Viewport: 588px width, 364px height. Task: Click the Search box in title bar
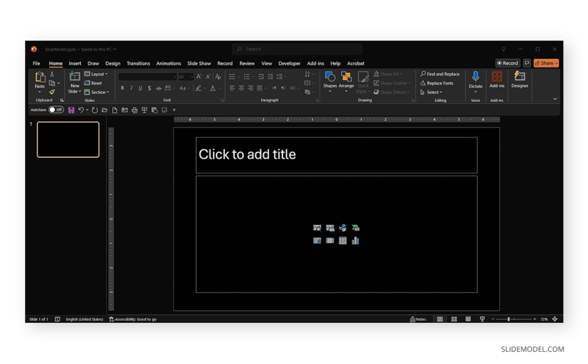[x=297, y=49]
